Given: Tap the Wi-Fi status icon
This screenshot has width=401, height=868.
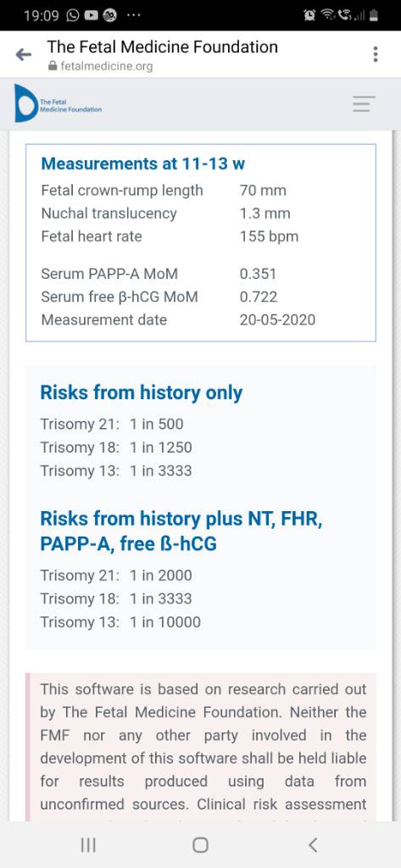Looking at the screenshot, I should 327,15.
